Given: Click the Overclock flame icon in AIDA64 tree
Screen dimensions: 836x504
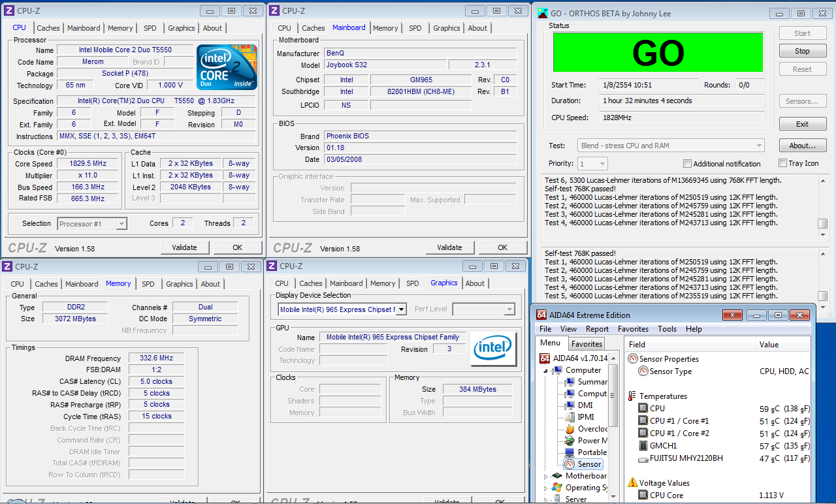Looking at the screenshot, I should pyautogui.click(x=570, y=429).
